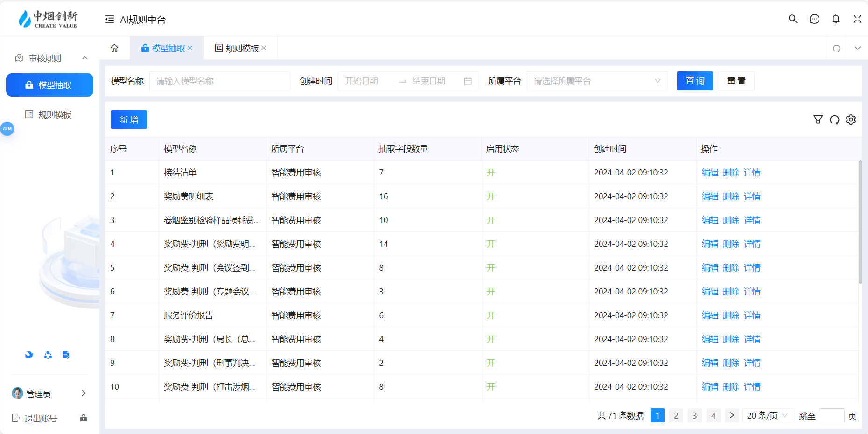Select 模型抽取 in the sidebar
Viewport: 868px width, 434px height.
pos(49,85)
